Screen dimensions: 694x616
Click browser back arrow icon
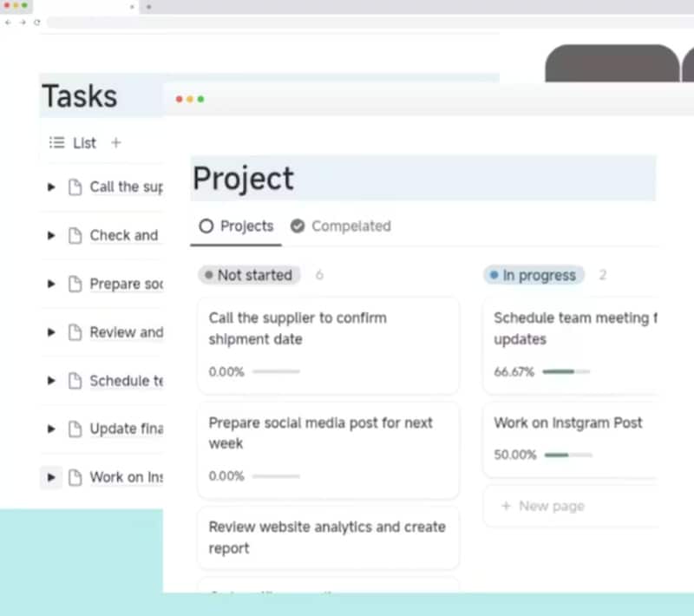9,22
